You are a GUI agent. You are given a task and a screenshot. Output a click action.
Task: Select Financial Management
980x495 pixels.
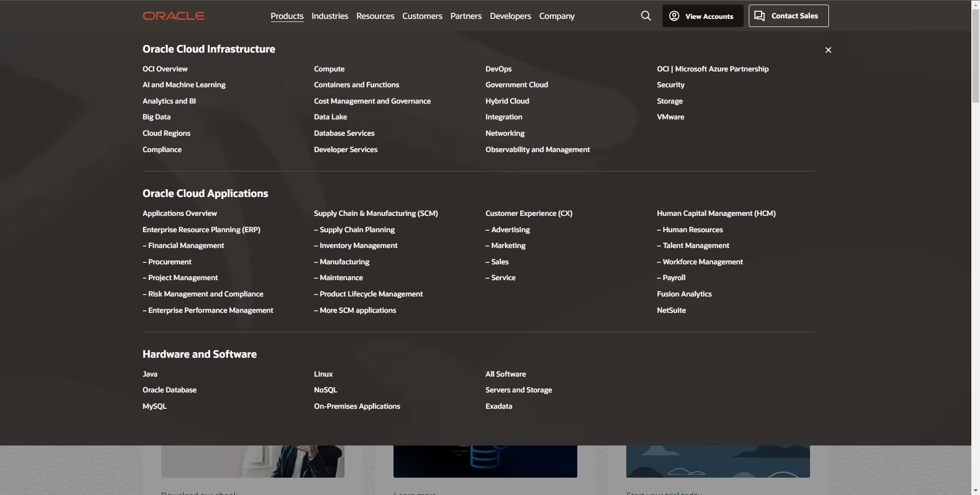[x=183, y=245]
